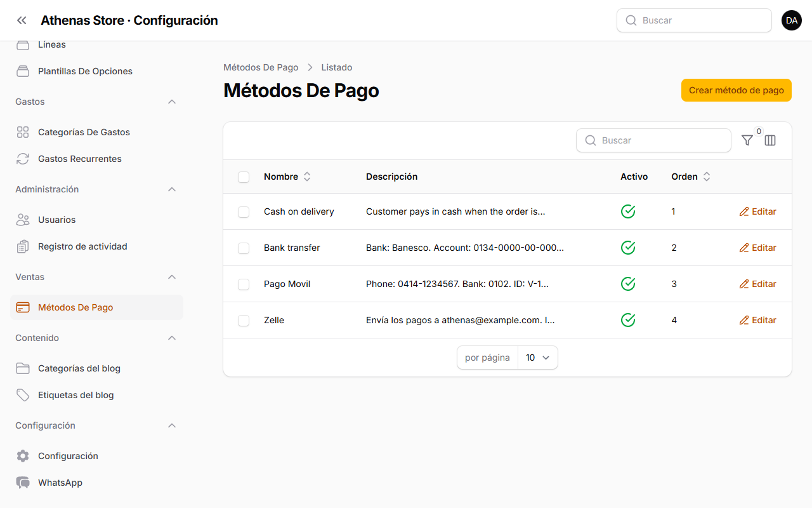Click the Categorías De Gastos grid icon
The width and height of the screenshot is (812, 508).
[23, 132]
